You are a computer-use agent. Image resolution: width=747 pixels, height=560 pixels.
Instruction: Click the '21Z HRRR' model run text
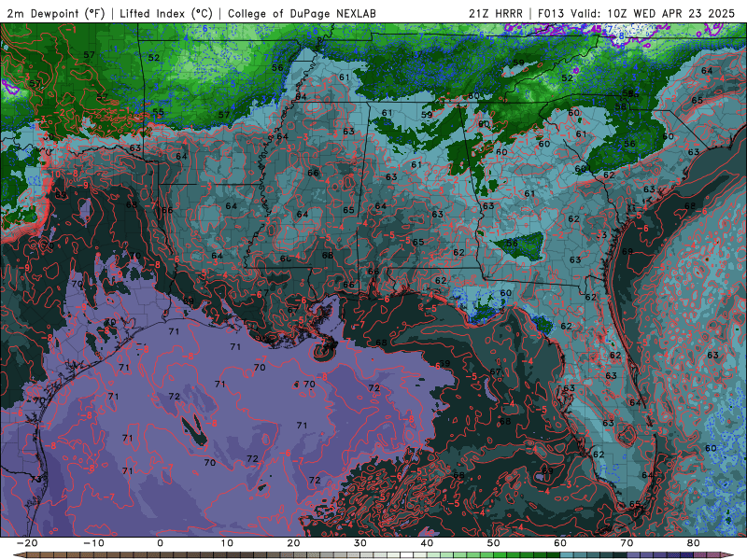[x=496, y=13]
